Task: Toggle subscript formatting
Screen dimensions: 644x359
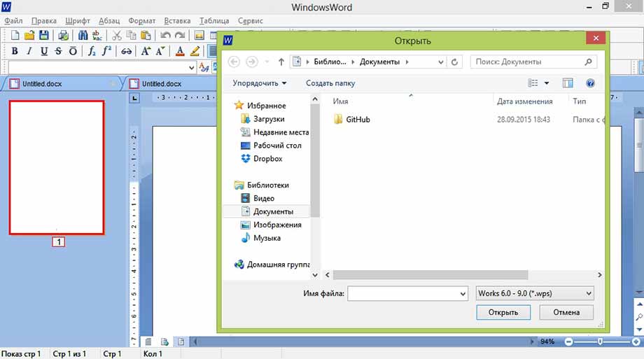Action: (x=92, y=51)
